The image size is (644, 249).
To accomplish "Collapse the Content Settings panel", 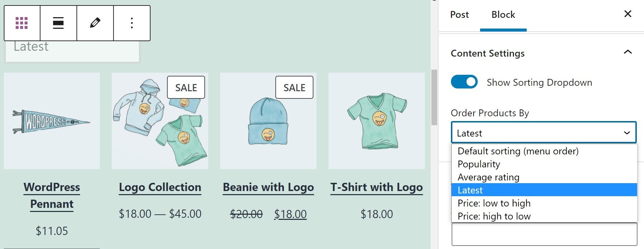I will click(x=628, y=52).
